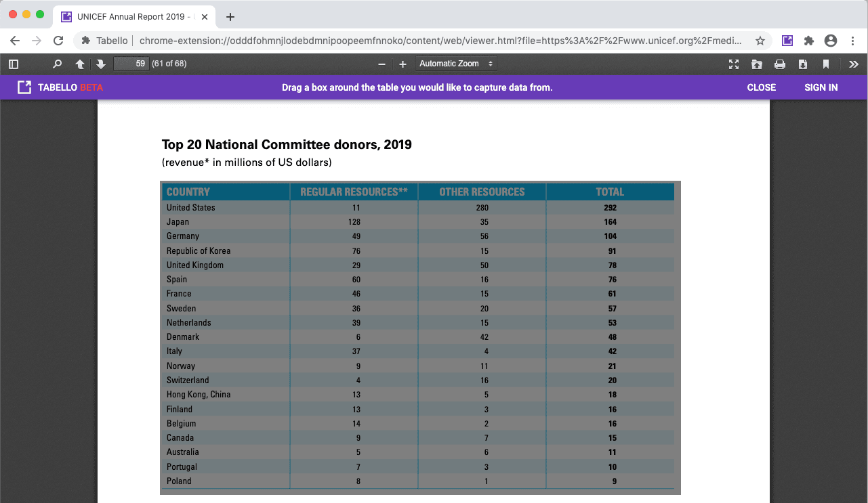The image size is (868, 503).
Task: Click the Finland row label
Action: click(180, 410)
